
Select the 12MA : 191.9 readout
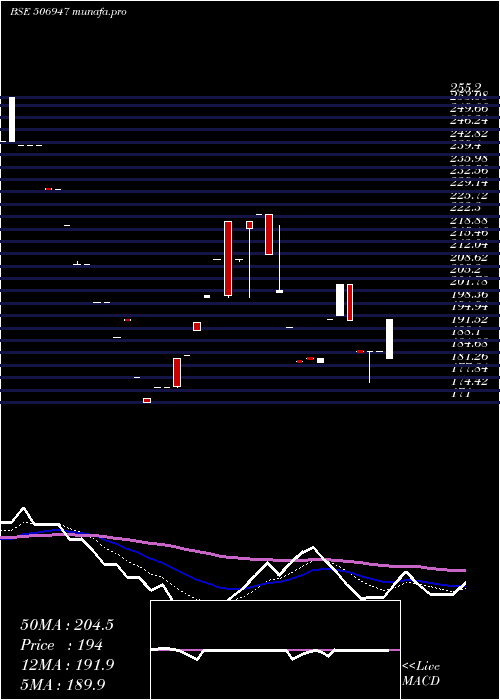click(x=67, y=664)
